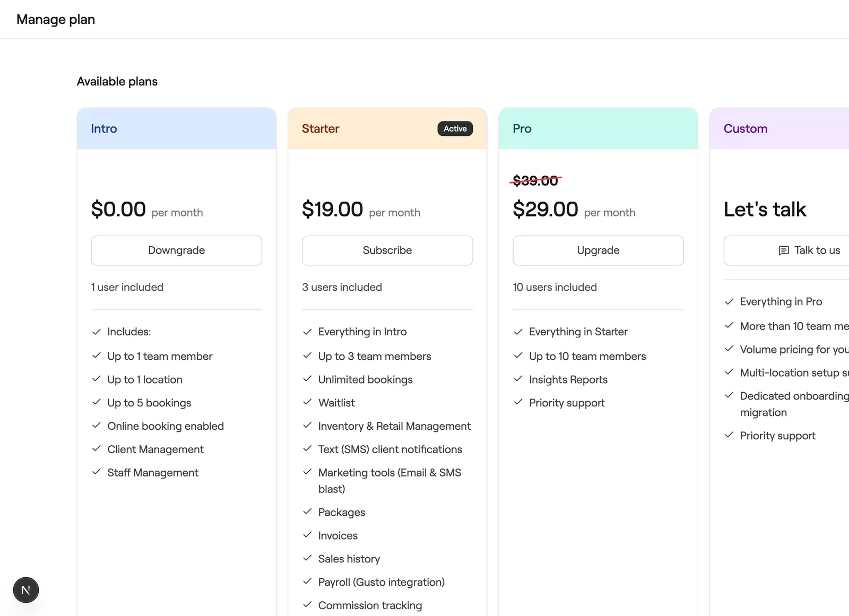Click 'Everything in Starter' in Pro plan
849x616 pixels.
(578, 332)
